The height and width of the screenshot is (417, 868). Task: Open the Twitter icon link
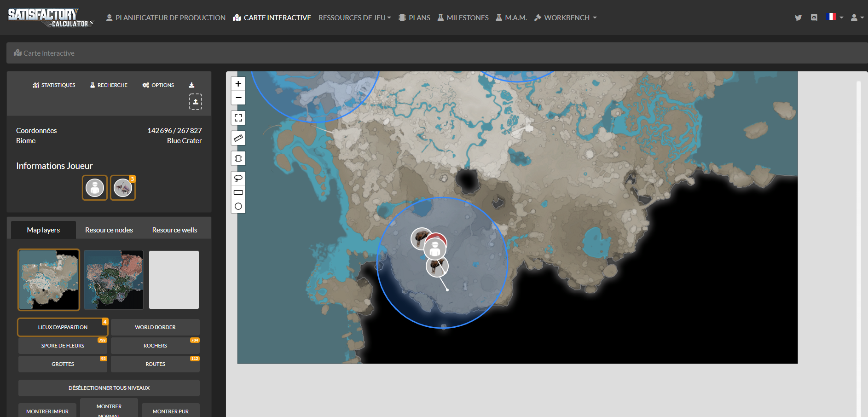pyautogui.click(x=798, y=17)
